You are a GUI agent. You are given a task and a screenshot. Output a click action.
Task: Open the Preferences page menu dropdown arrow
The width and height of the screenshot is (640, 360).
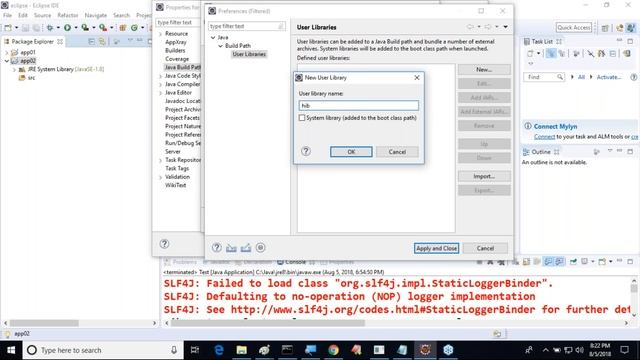[505, 27]
